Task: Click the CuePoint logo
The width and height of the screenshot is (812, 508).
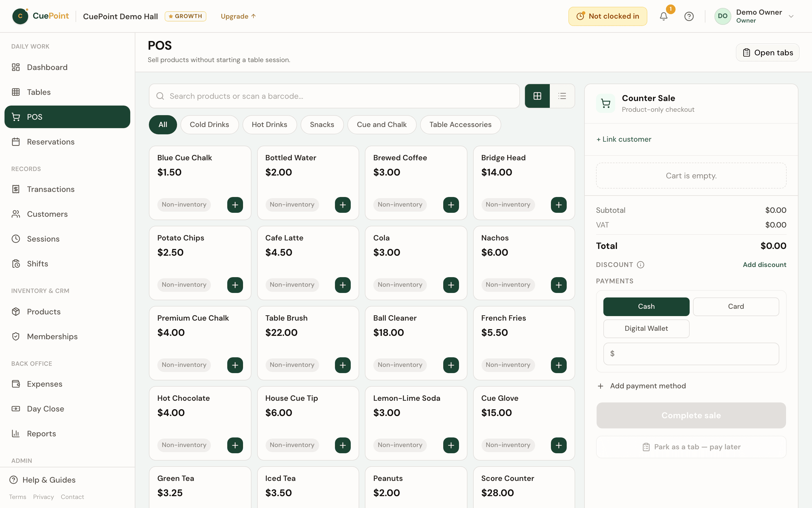Action: pyautogui.click(x=41, y=16)
